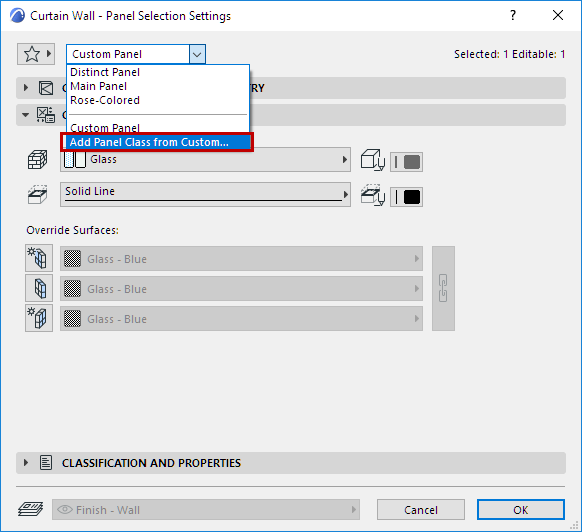Image resolution: width=582 pixels, height=532 pixels.
Task: Toggle inside face surface override
Action: 39,318
